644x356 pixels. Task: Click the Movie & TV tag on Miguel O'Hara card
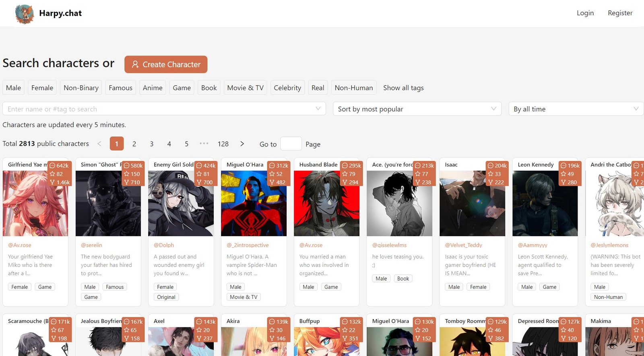click(244, 297)
